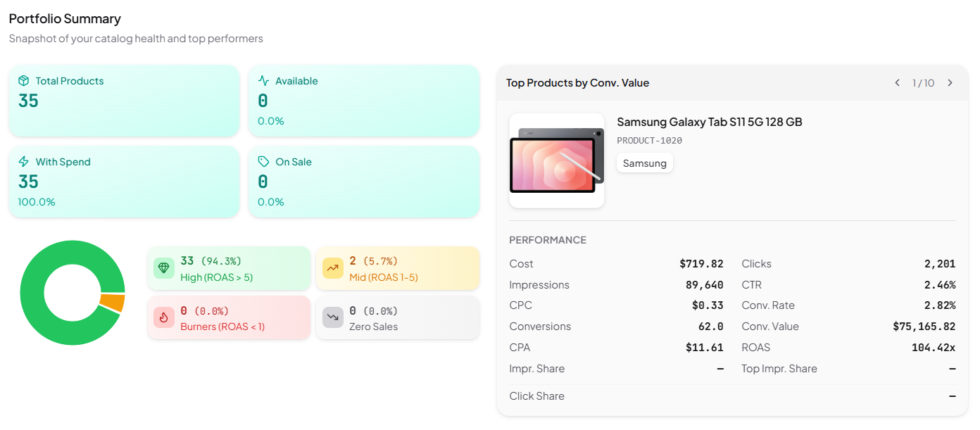Expand details under Click Share row
Image resolution: width=980 pixels, height=430 pixels.
pyautogui.click(x=536, y=396)
